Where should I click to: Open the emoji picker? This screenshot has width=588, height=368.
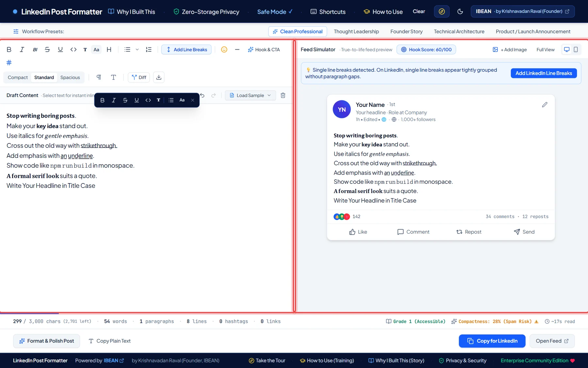pos(224,50)
